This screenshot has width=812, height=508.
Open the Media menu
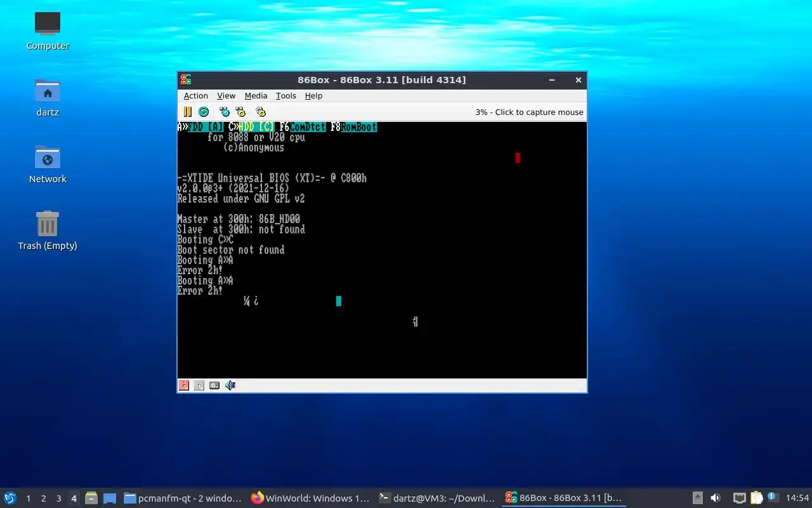click(256, 96)
